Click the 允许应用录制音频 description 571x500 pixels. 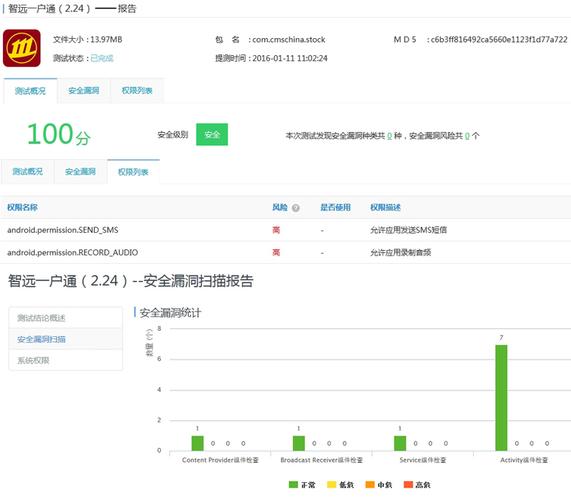coord(401,252)
